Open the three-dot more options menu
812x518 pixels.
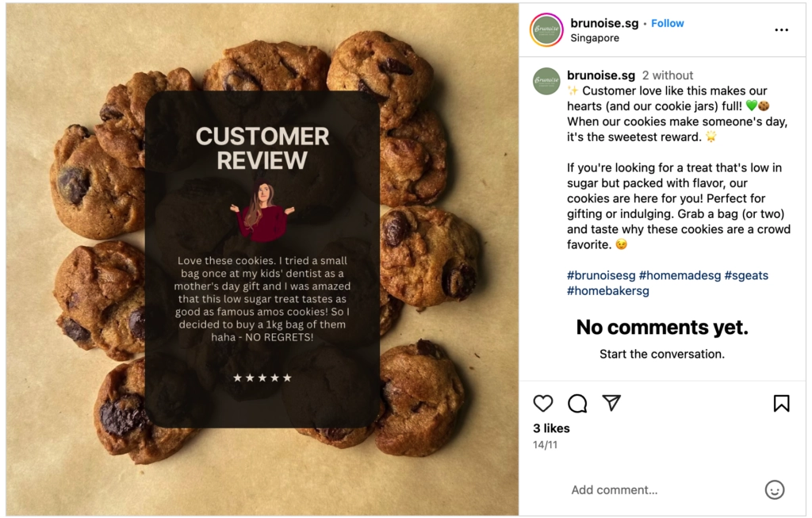(x=781, y=30)
